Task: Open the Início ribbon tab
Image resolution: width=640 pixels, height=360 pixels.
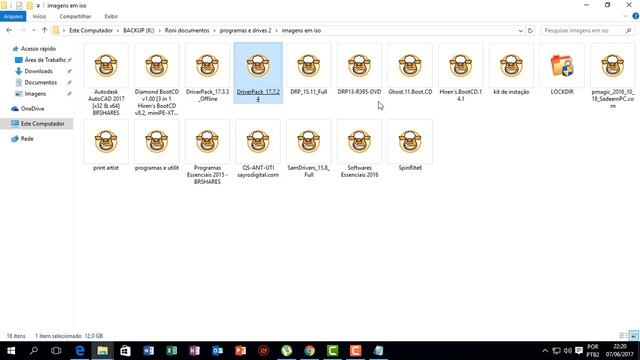Action: point(39,16)
